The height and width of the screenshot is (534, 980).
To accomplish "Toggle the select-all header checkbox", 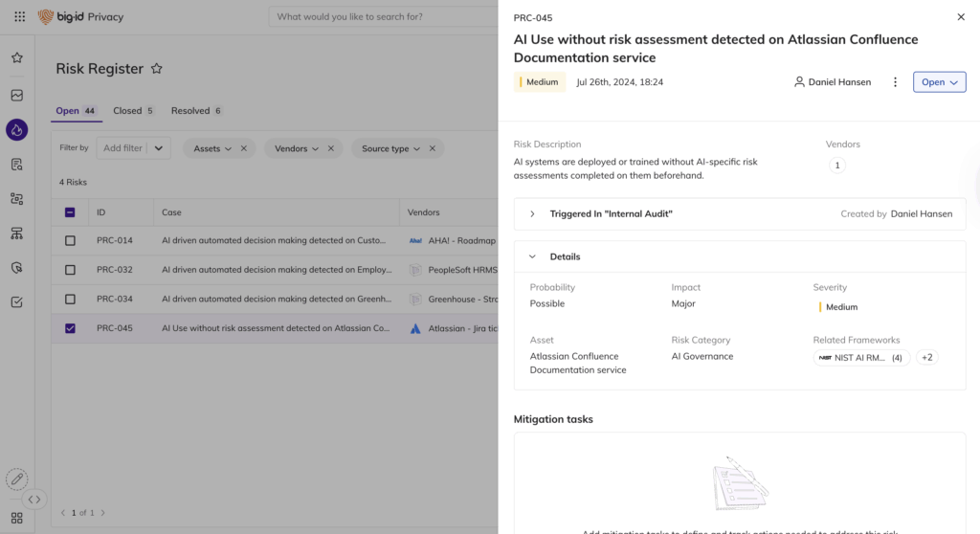I will [x=70, y=212].
